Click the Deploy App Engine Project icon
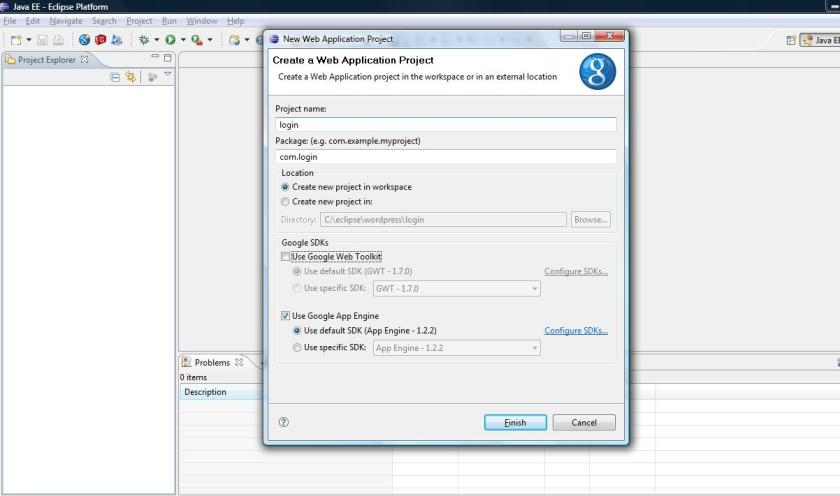 click(x=118, y=40)
